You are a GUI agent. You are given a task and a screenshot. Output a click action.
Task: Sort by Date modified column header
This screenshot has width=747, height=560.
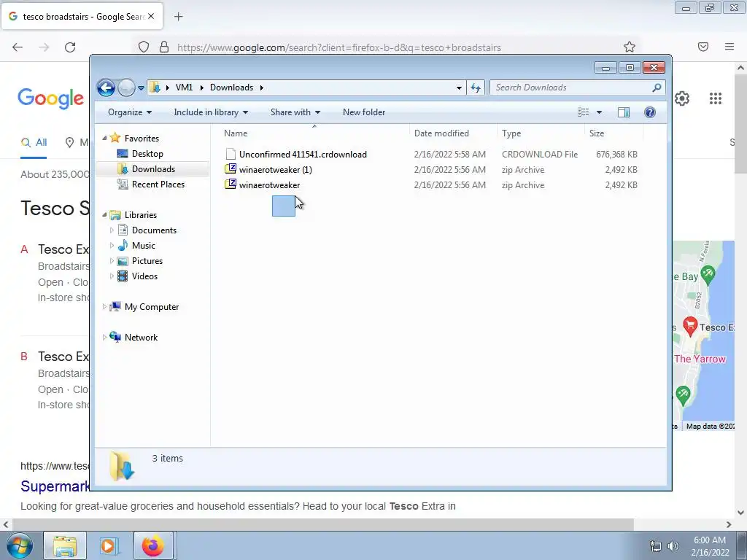coord(452,133)
